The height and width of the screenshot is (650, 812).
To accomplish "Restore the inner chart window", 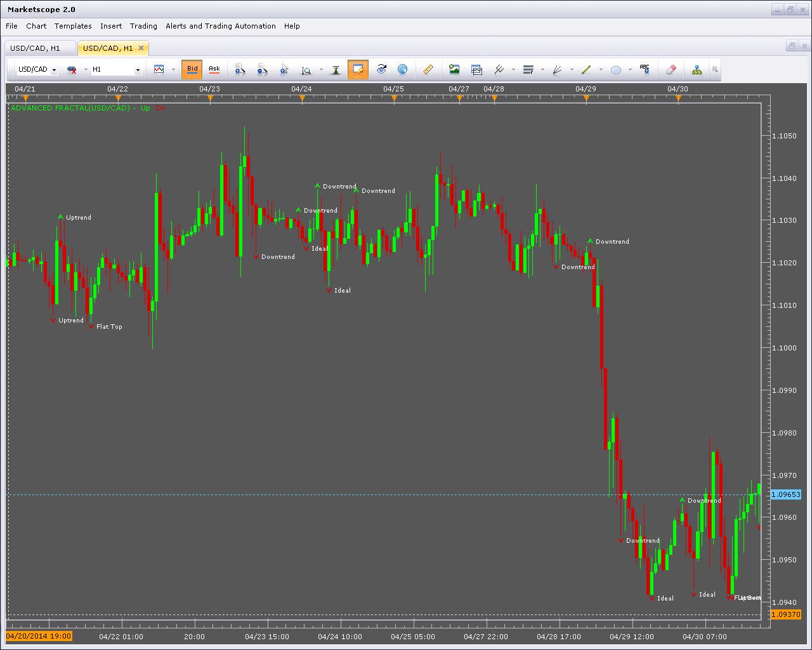I will tap(792, 46).
